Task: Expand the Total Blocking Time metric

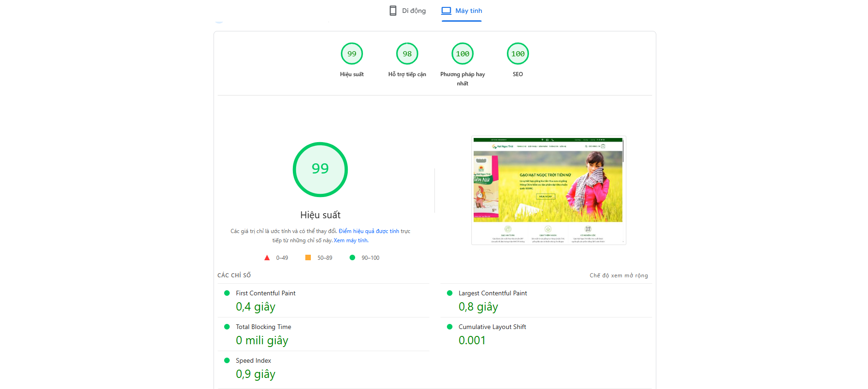Action: click(263, 327)
